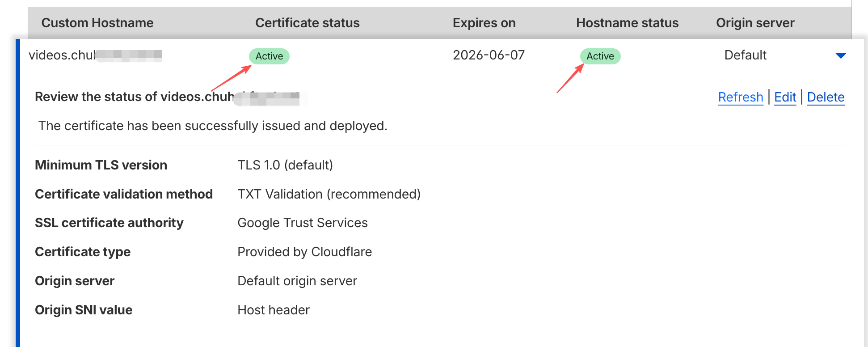Viewport: 868px width, 347px height.
Task: Select the Default origin server cell
Action: click(x=745, y=55)
